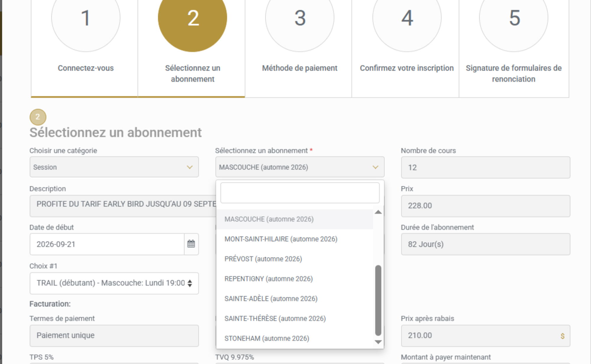
Task: Choose MASCOUCHE (automne 2026) in the list
Action: pos(295,219)
